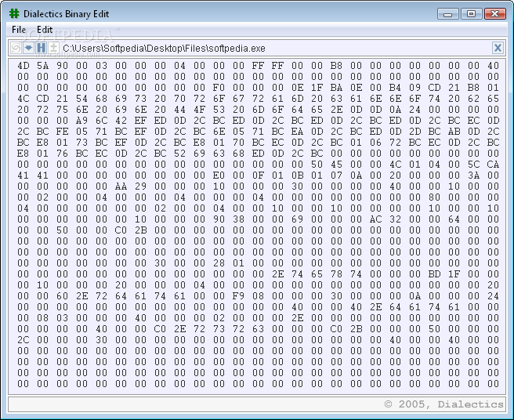
Task: Click the hex byte 0F
Action: [x=258, y=176]
